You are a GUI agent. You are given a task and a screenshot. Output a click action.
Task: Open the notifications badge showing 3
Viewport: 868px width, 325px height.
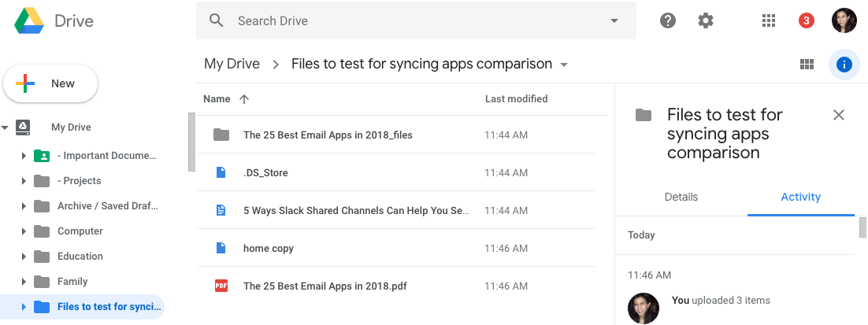[806, 21]
